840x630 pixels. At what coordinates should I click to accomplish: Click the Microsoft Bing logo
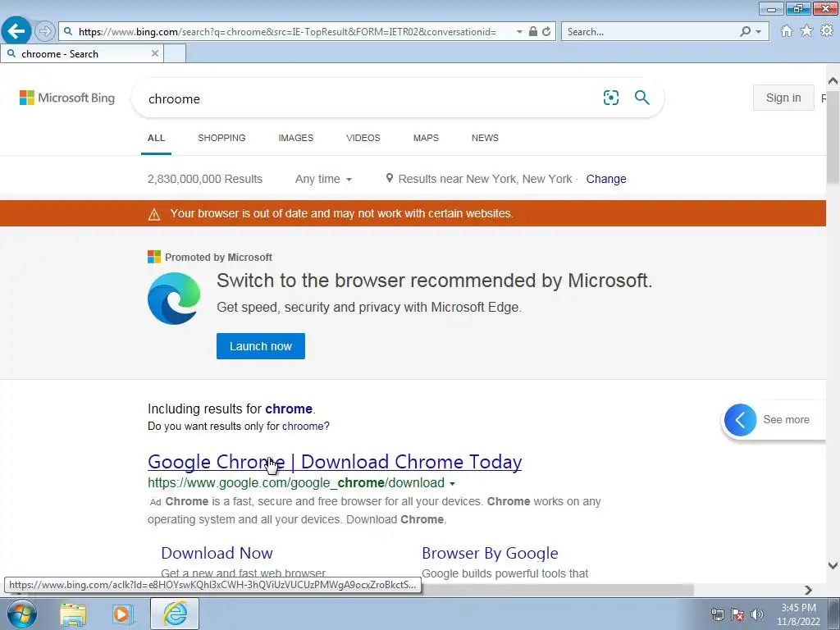coord(67,98)
